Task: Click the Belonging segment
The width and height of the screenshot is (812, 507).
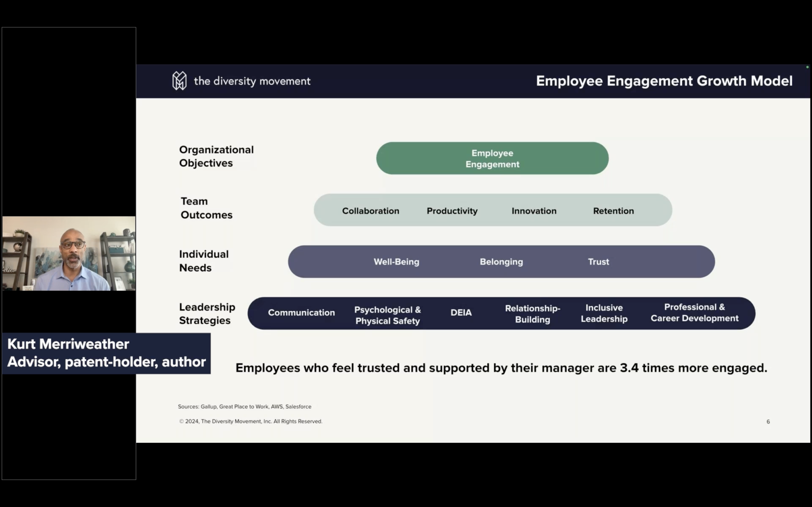Action: click(x=501, y=262)
